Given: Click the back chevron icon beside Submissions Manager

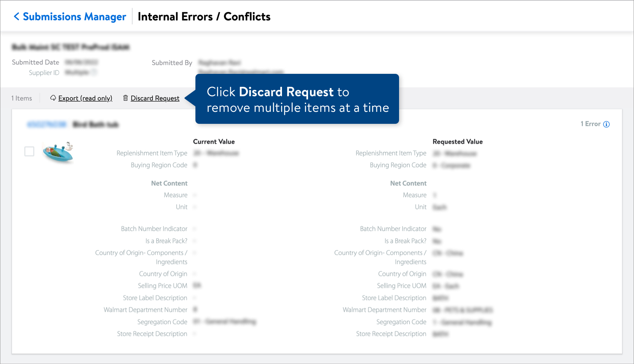Looking at the screenshot, I should [16, 16].
